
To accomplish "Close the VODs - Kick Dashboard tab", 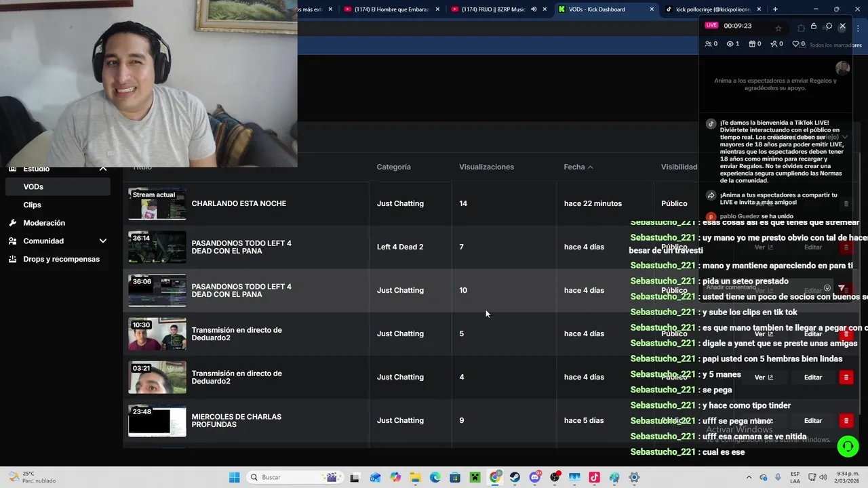I will (x=652, y=9).
